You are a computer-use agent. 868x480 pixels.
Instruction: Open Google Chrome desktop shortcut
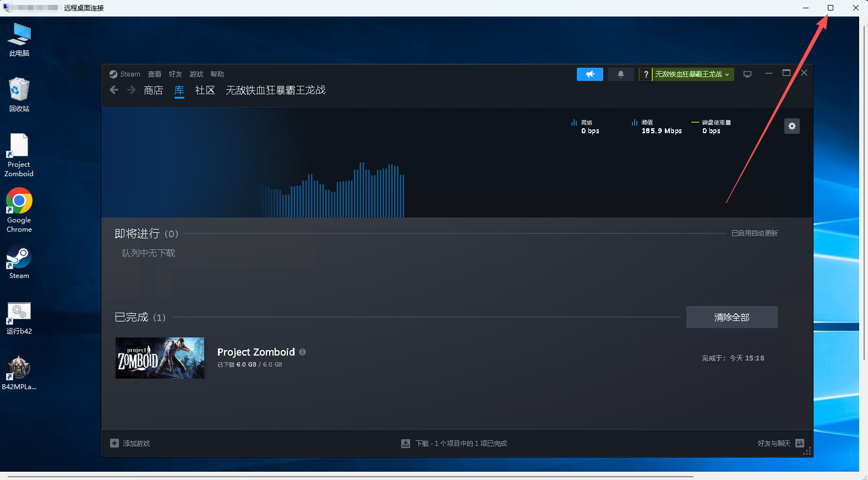point(19,203)
